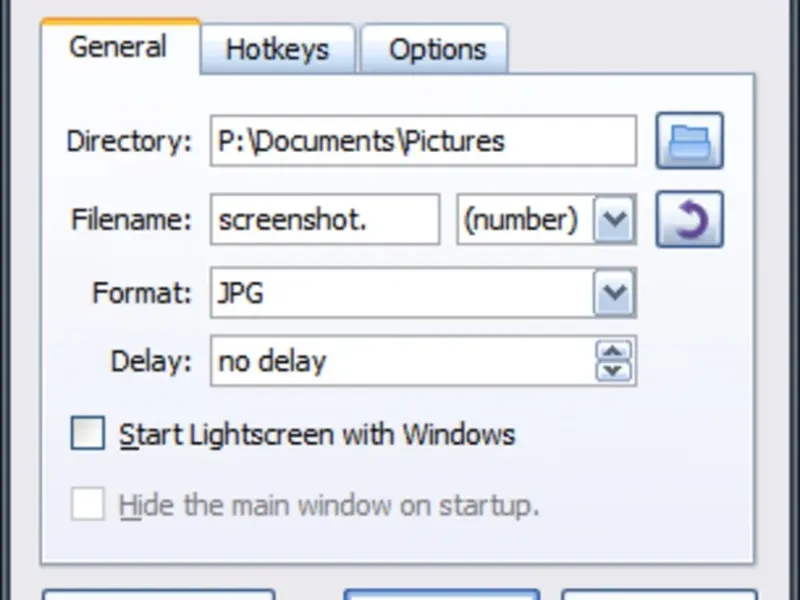Click the partially visible bottom-left dialog button
800x600 pixels.
[x=158, y=594]
